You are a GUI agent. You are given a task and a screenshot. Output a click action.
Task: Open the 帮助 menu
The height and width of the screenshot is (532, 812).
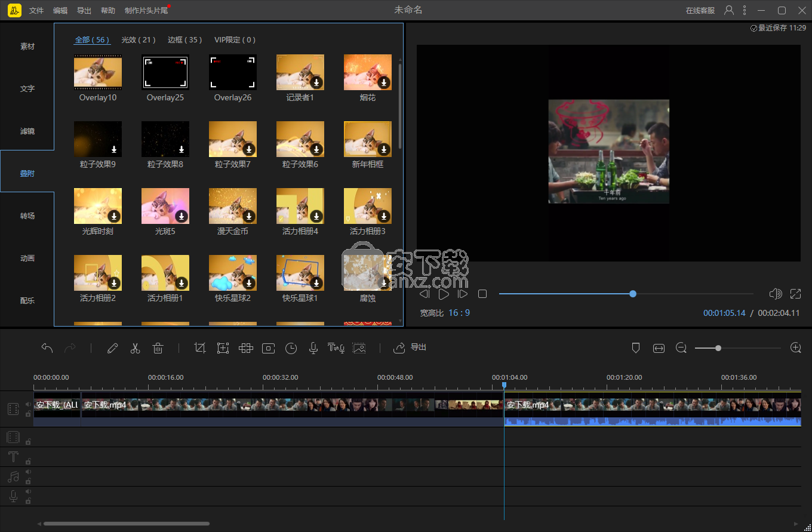point(108,11)
